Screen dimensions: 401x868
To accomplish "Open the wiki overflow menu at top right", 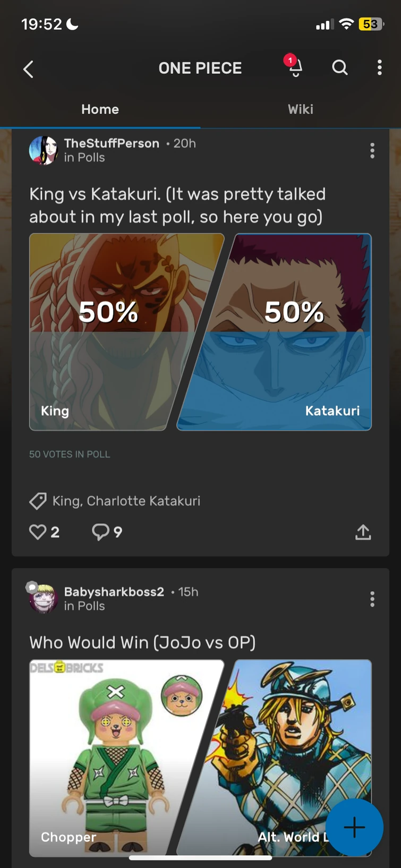I will (x=379, y=67).
